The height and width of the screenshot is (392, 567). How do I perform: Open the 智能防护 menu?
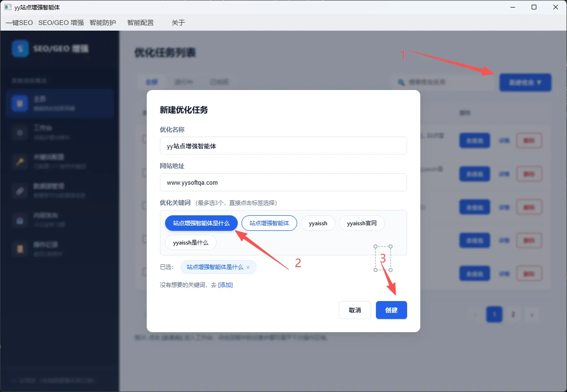pos(102,23)
